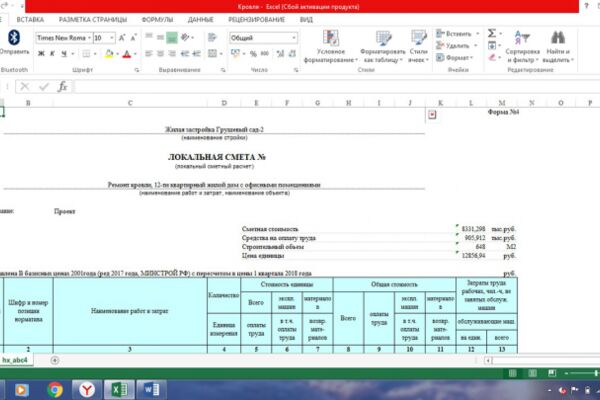Image resolution: width=600 pixels, height=400 pixels.
Task: Apply accounting number format
Action: coord(235,54)
